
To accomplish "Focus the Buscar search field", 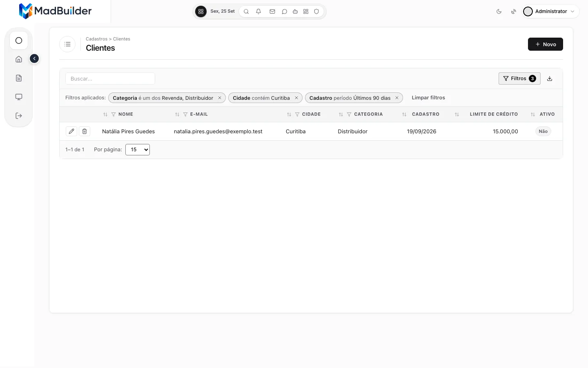I will pos(110,79).
